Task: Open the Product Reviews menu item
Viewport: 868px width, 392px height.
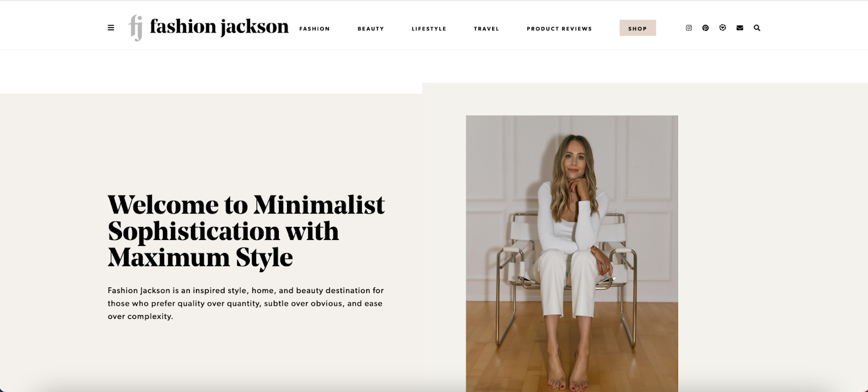Action: [x=559, y=29]
